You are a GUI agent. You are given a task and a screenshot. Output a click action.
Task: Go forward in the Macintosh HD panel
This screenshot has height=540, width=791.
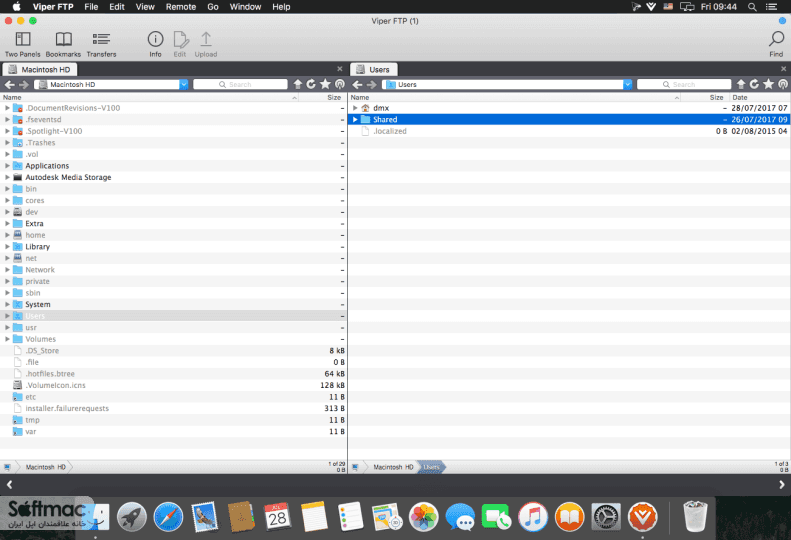pos(24,84)
